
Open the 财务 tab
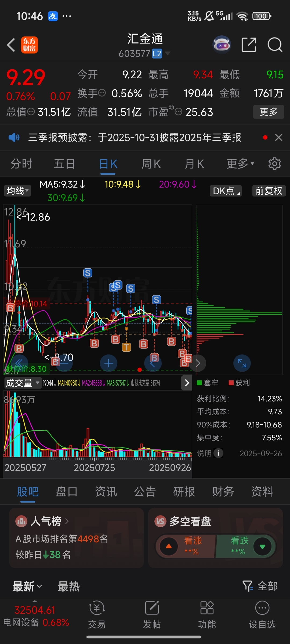223,492
